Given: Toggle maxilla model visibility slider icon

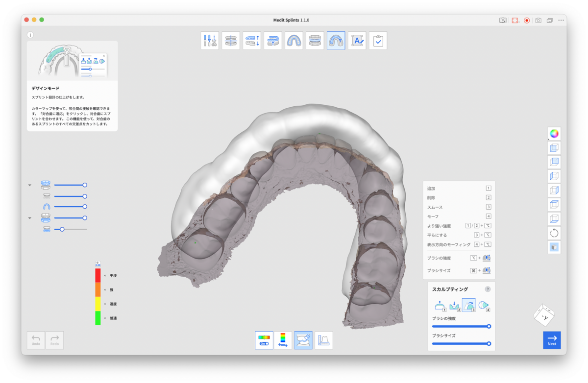Looking at the screenshot, I should point(46,185).
